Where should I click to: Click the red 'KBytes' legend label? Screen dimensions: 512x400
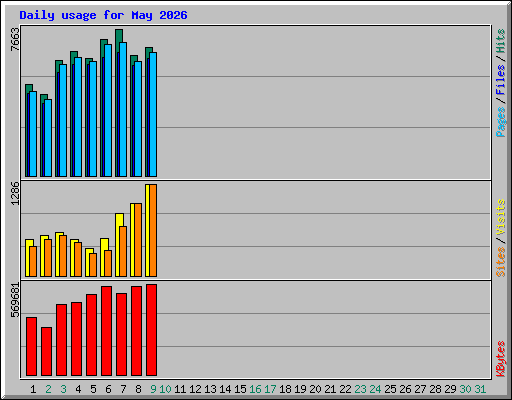coord(500,359)
